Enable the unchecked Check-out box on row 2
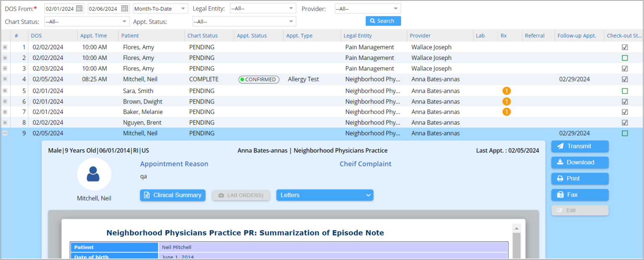Viewport: 644px width, 260px height. [x=624, y=57]
